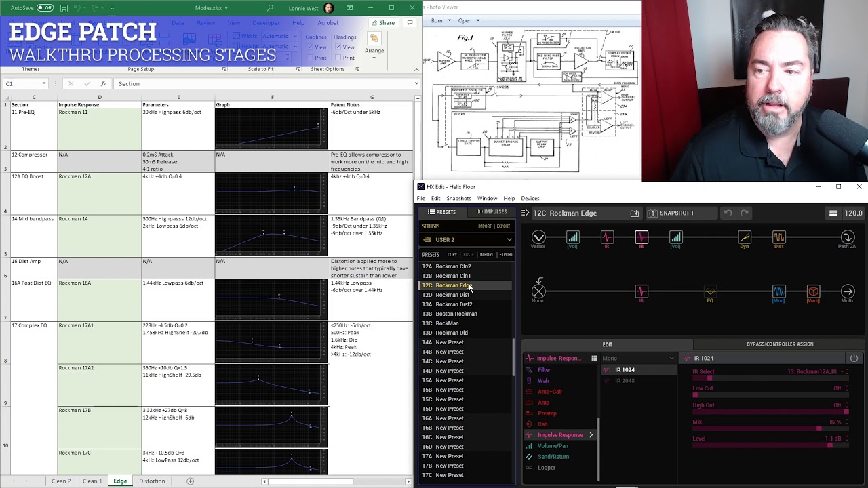Click the Path 2A output block

[848, 237]
